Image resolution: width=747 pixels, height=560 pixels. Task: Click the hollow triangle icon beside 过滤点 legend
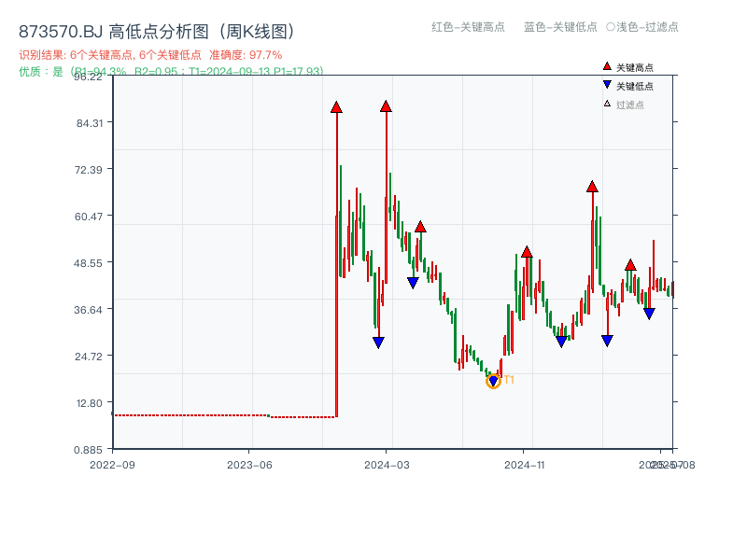(x=607, y=104)
